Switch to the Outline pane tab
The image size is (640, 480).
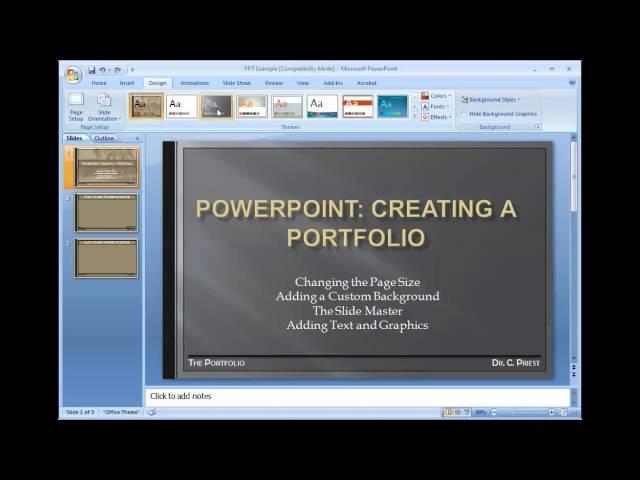[104, 138]
